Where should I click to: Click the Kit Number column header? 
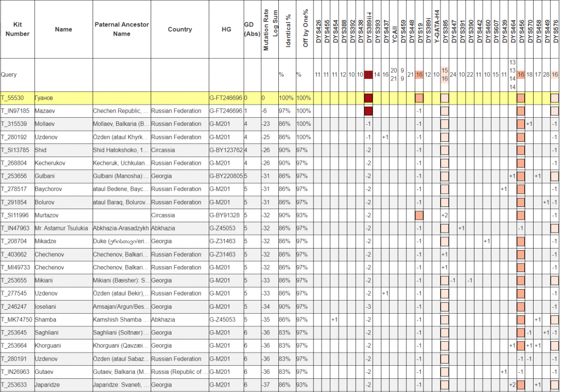(18, 30)
